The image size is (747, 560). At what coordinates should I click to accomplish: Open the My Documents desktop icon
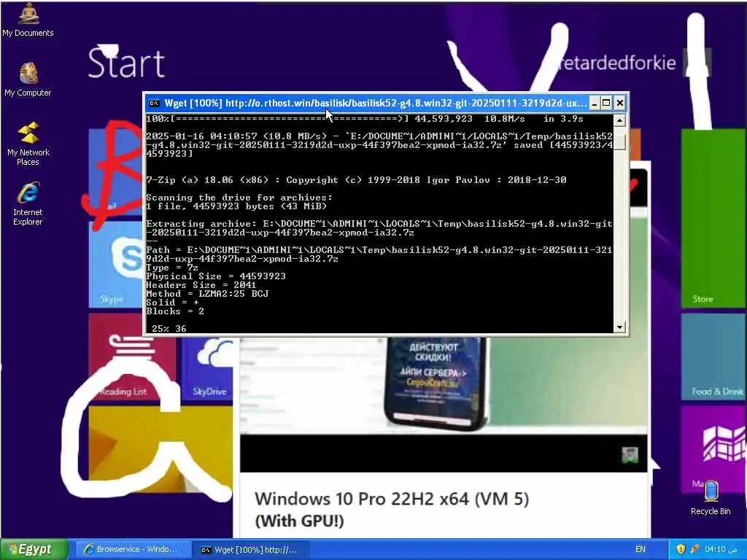(28, 19)
